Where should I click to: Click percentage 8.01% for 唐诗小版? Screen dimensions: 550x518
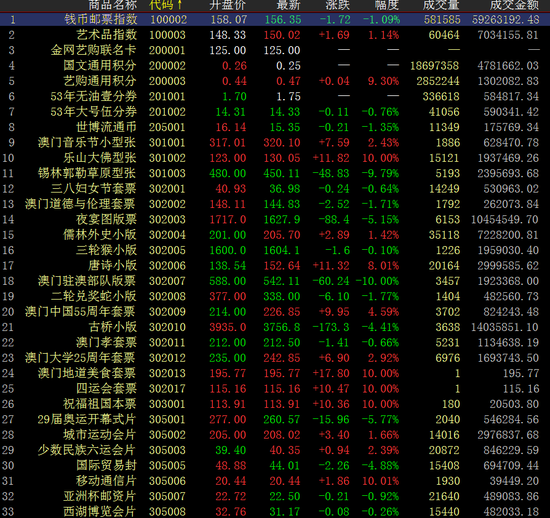[x=383, y=265]
